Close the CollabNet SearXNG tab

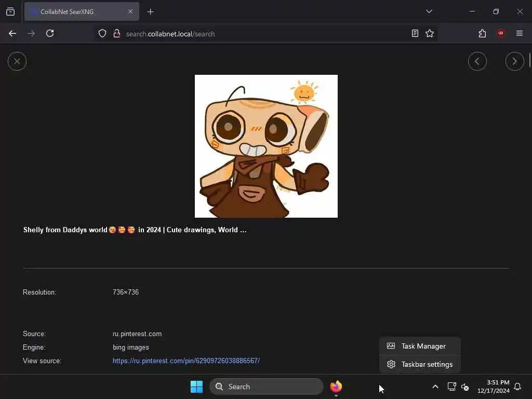[x=130, y=12]
